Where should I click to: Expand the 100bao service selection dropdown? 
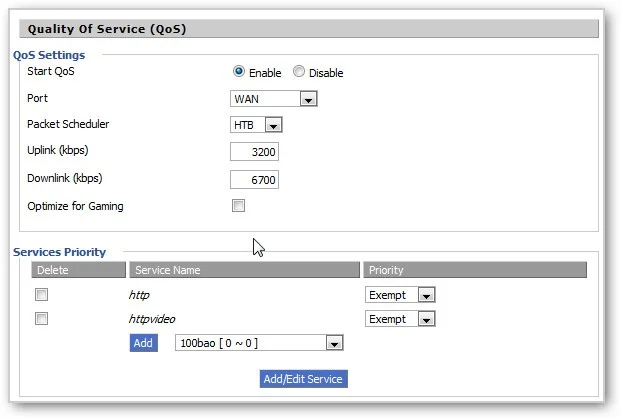pyautogui.click(x=259, y=343)
